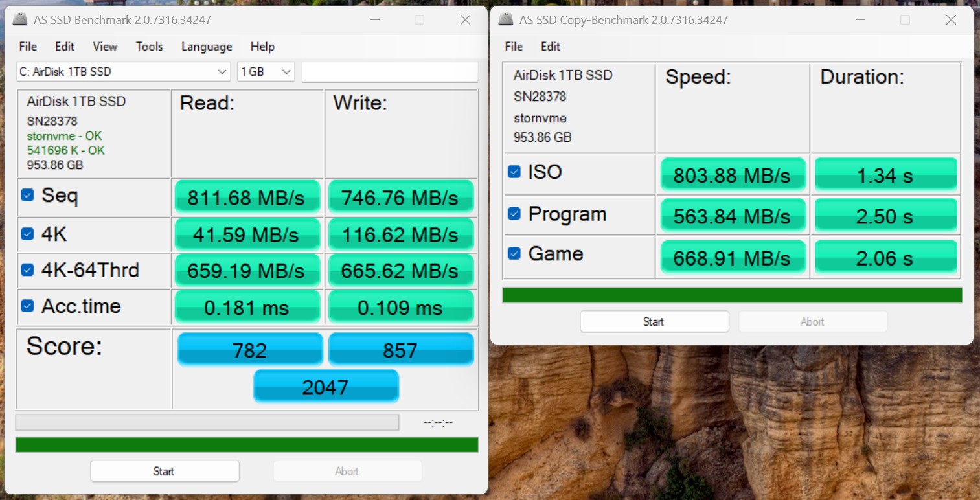Viewport: 980px width, 500px height.
Task: Click Start in the Copy-Benchmark window
Action: coord(654,321)
